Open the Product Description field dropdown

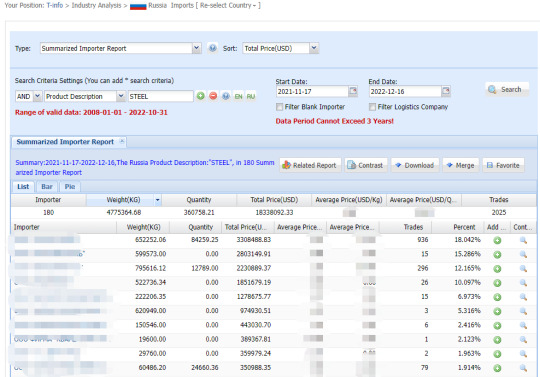tap(121, 96)
